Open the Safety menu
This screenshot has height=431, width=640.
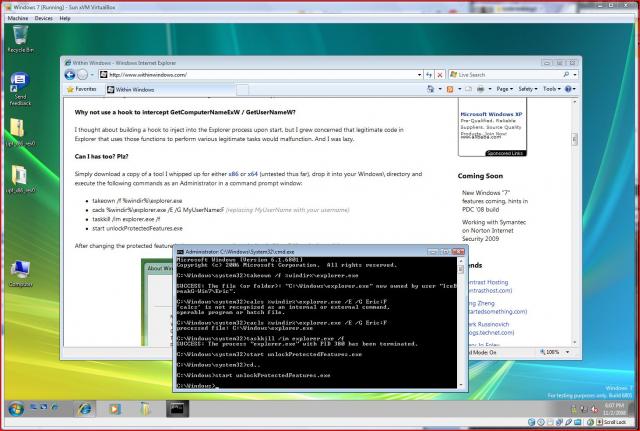coord(528,89)
